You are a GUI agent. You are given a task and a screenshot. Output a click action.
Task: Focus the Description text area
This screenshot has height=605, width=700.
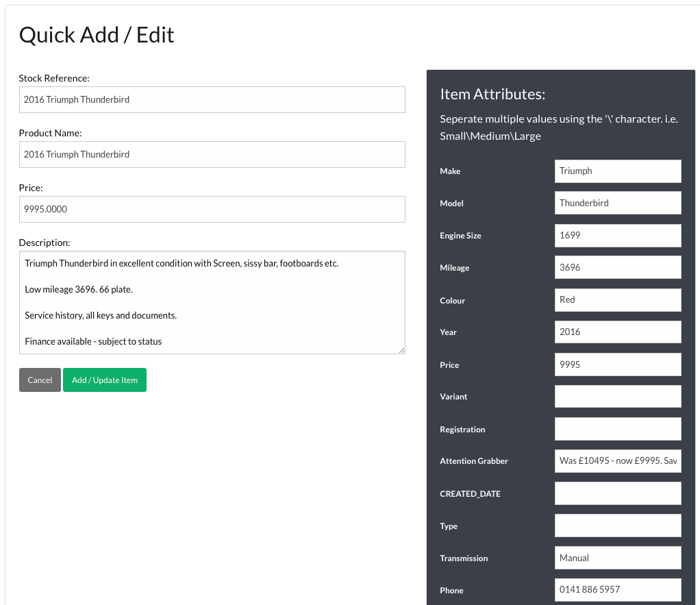212,302
